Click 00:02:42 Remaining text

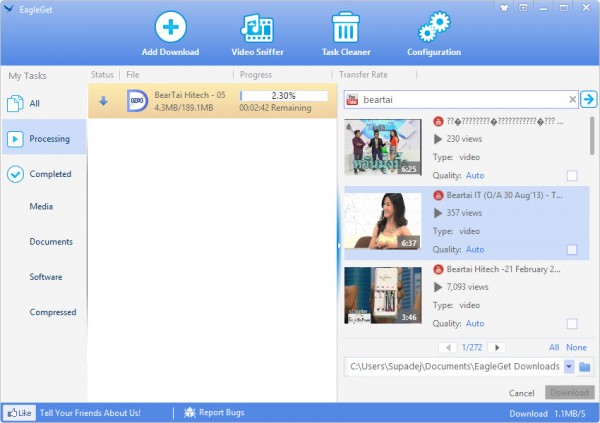pyautogui.click(x=275, y=108)
